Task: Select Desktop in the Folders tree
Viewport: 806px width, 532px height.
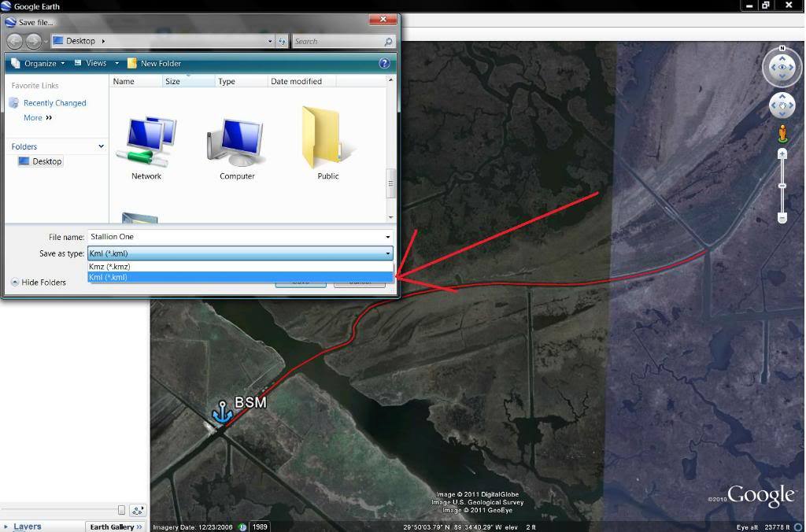Action: click(x=46, y=161)
